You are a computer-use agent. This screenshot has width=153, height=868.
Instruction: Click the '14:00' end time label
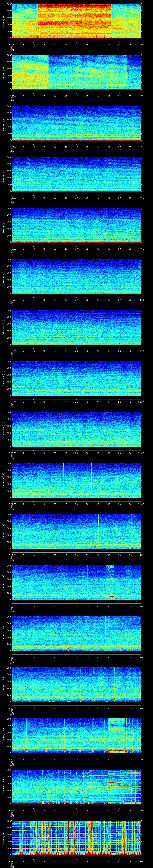141,96
